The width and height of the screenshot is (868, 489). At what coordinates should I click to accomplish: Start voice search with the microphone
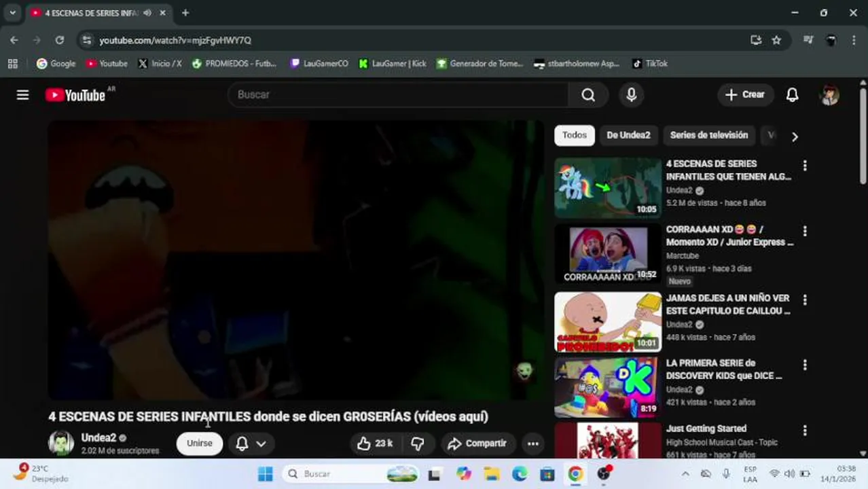pos(631,95)
